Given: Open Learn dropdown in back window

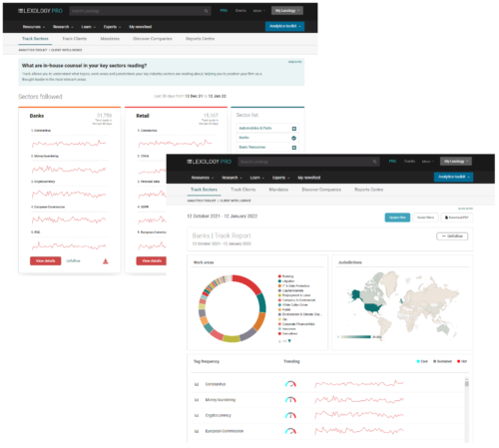Looking at the screenshot, I should pyautogui.click(x=89, y=27).
